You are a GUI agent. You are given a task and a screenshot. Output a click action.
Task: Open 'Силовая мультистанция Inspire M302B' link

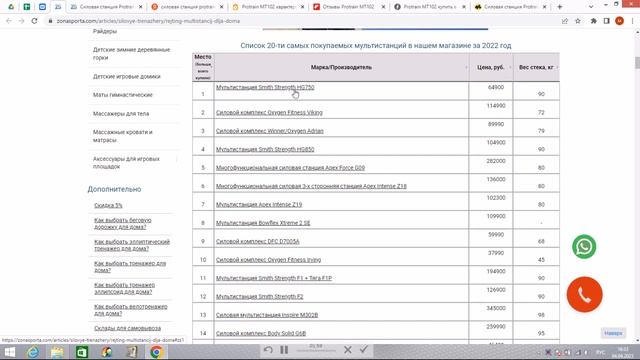[x=267, y=315]
